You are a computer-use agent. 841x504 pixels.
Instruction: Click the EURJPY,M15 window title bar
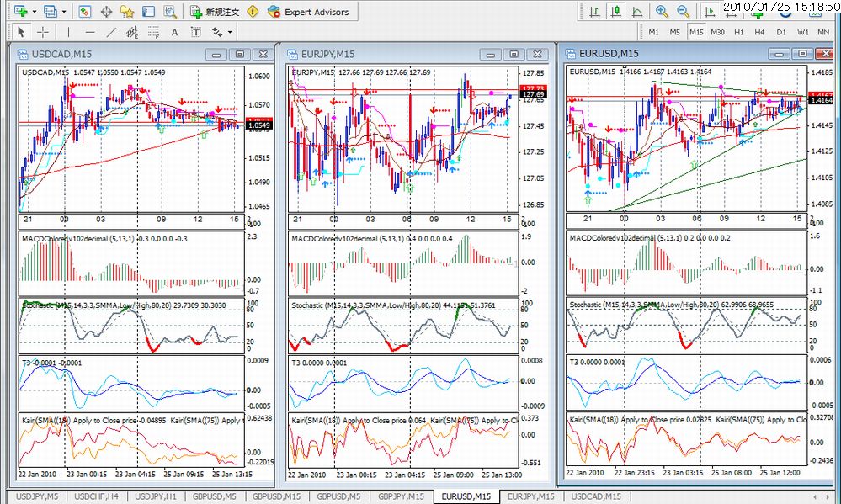416,54
